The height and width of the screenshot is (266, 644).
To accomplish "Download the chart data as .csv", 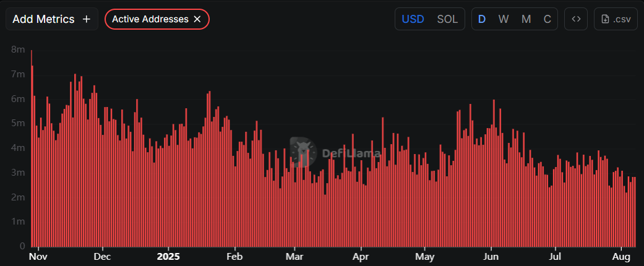I will (x=616, y=19).
